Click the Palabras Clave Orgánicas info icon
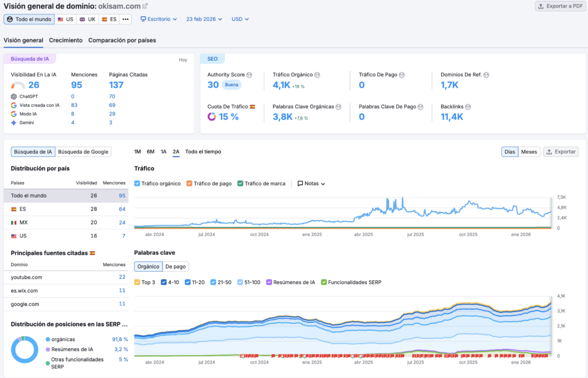Screen dimensions: 588x378 [x=339, y=107]
